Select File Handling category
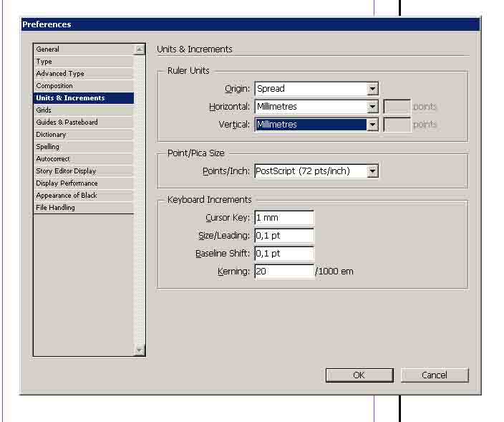 tap(84, 208)
